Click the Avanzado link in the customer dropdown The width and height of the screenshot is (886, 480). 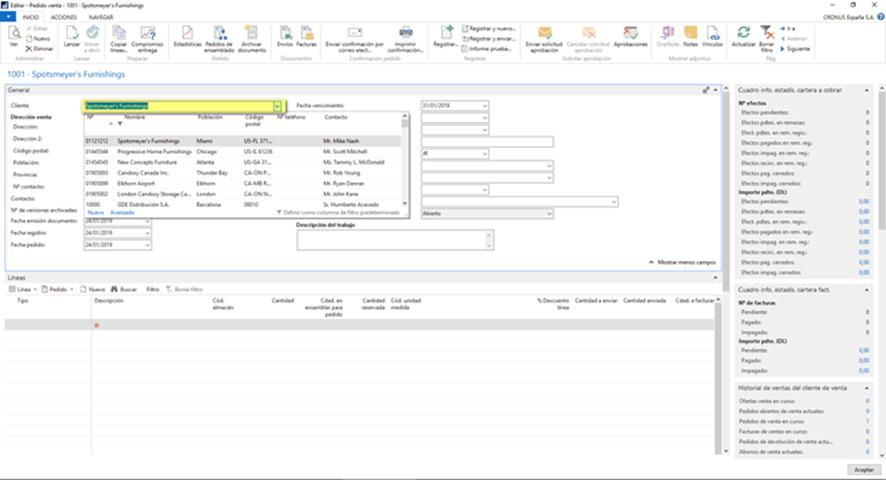coord(122,213)
